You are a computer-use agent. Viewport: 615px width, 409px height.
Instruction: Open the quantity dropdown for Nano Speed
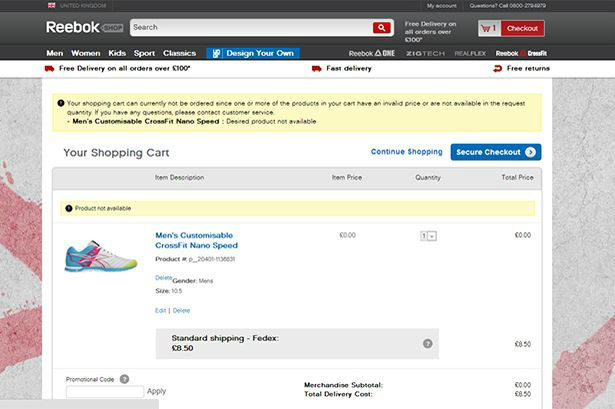coord(428,236)
